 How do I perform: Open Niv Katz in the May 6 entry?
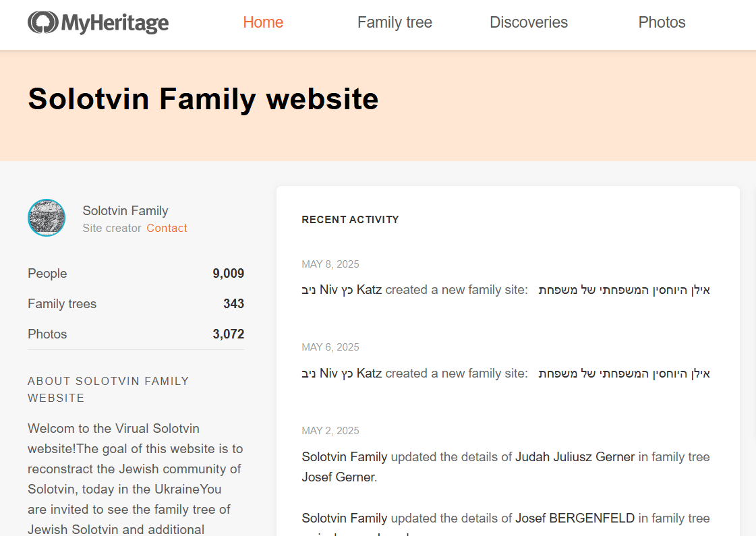click(x=342, y=373)
